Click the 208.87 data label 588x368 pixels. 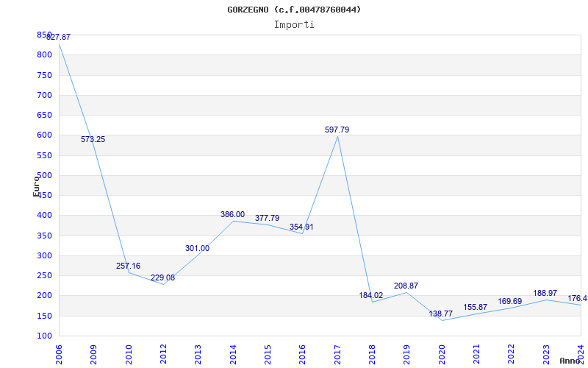pos(406,286)
